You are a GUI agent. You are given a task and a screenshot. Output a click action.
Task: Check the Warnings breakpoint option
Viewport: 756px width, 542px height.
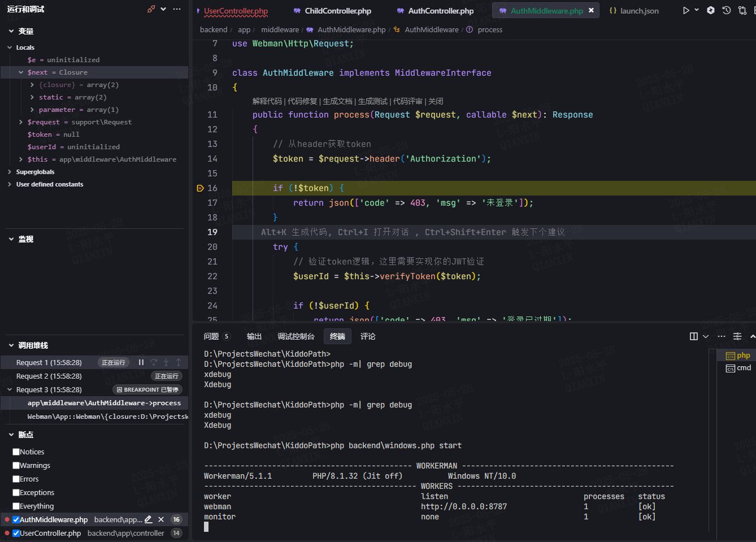[x=16, y=465]
